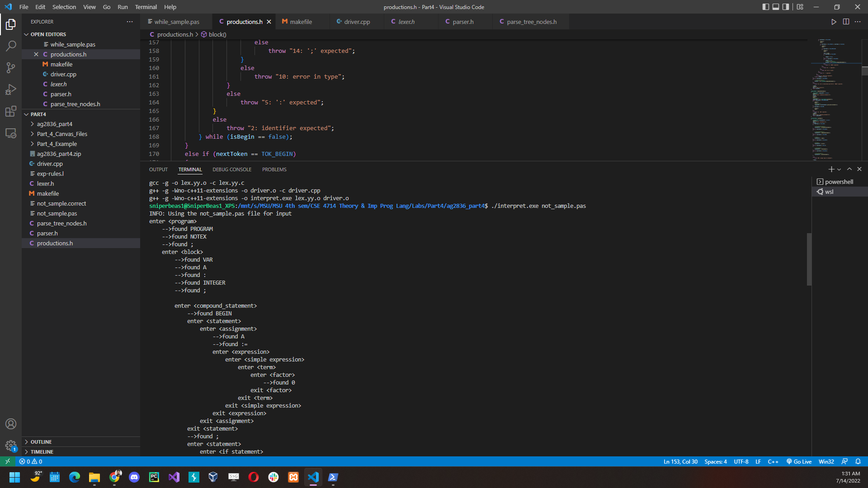The image size is (868, 488).
Task: Click Go Live in status bar
Action: pyautogui.click(x=799, y=461)
